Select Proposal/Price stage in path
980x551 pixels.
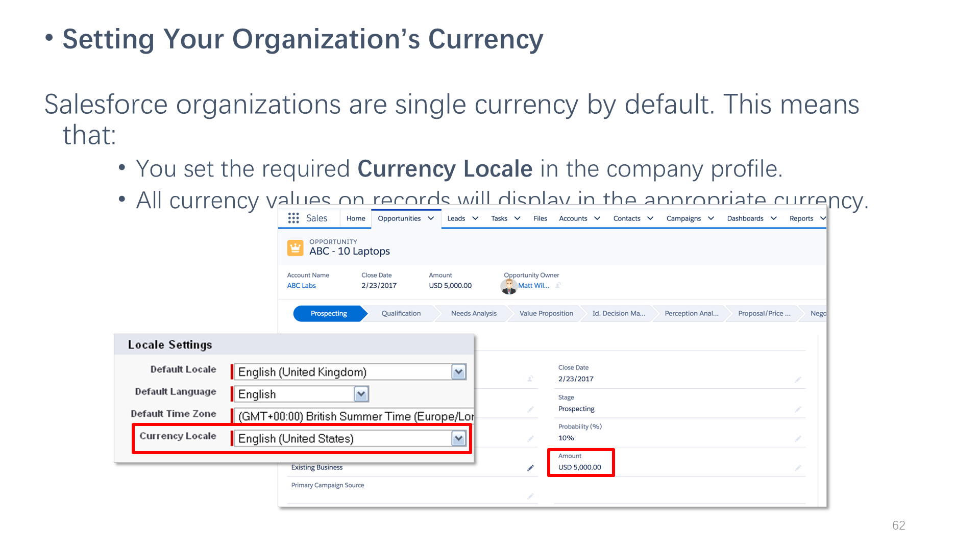(764, 313)
